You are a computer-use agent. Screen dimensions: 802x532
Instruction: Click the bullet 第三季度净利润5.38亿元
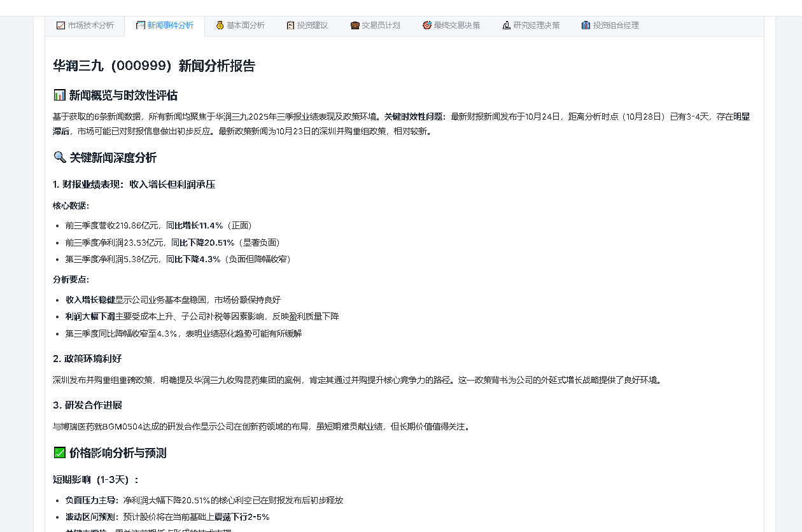click(x=179, y=259)
